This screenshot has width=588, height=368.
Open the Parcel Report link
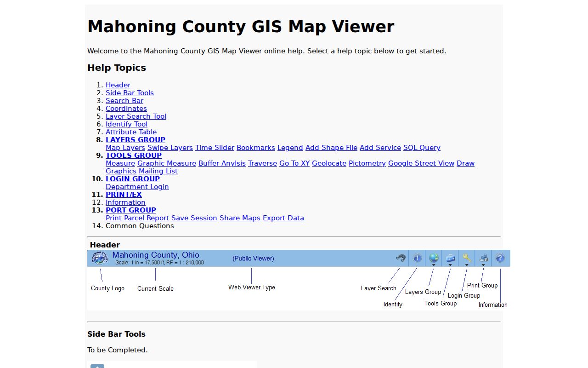(147, 218)
